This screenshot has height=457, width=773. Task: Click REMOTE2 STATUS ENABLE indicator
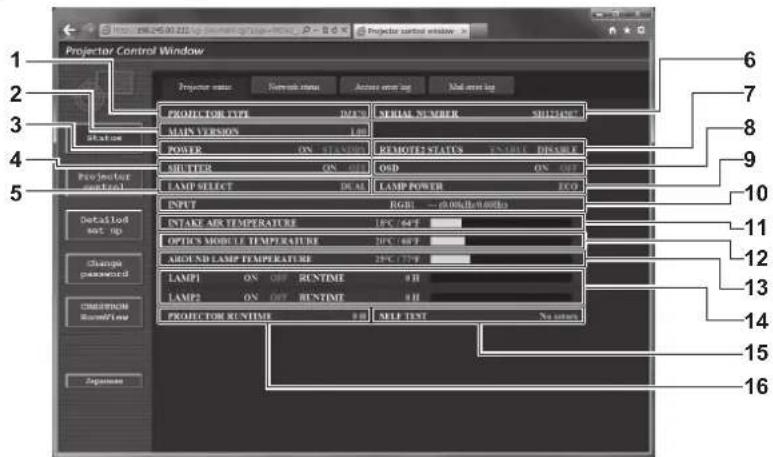click(x=509, y=149)
